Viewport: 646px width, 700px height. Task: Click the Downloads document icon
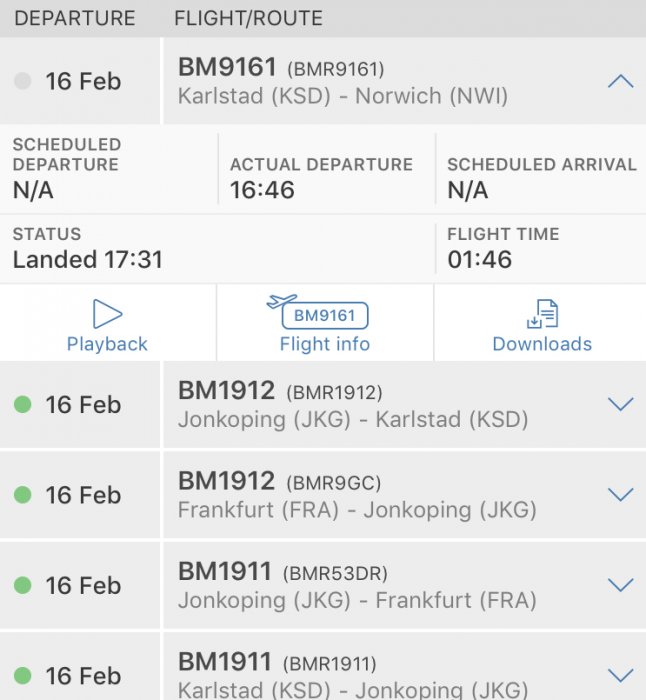[542, 315]
